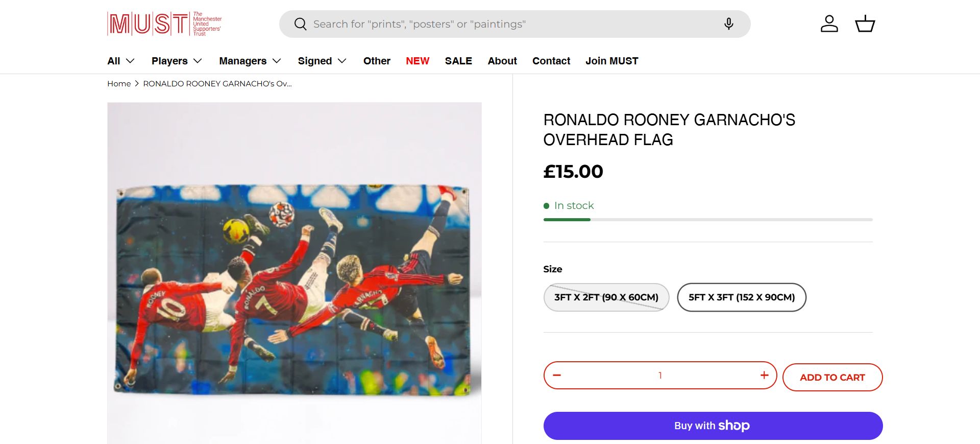Go to the SALE page
This screenshot has height=444, width=980.
(458, 61)
